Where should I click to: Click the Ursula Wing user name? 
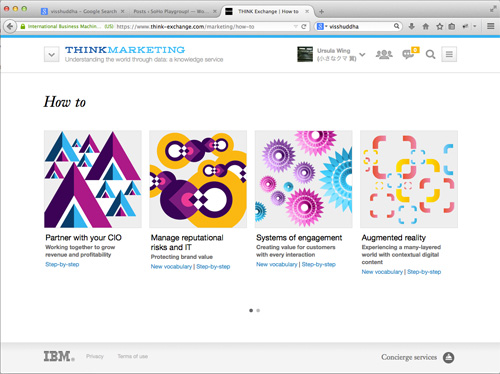click(x=334, y=51)
